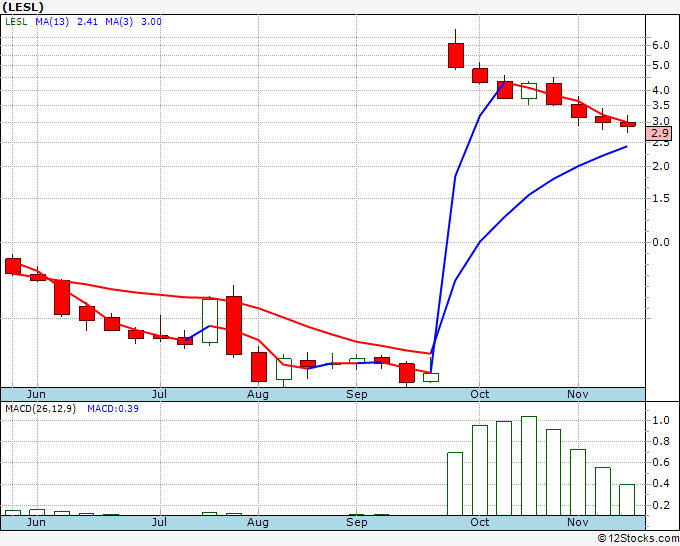
Task: Click the MACD:0.39 value readout
Action: (113, 409)
